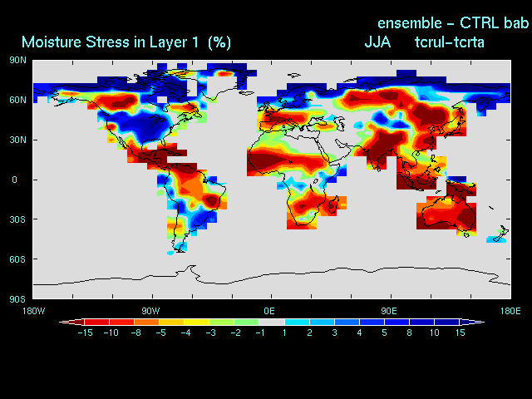Screen dimensions: 532x399
Task: Choose the navy swatch between 10 and 15
Action: (447, 322)
